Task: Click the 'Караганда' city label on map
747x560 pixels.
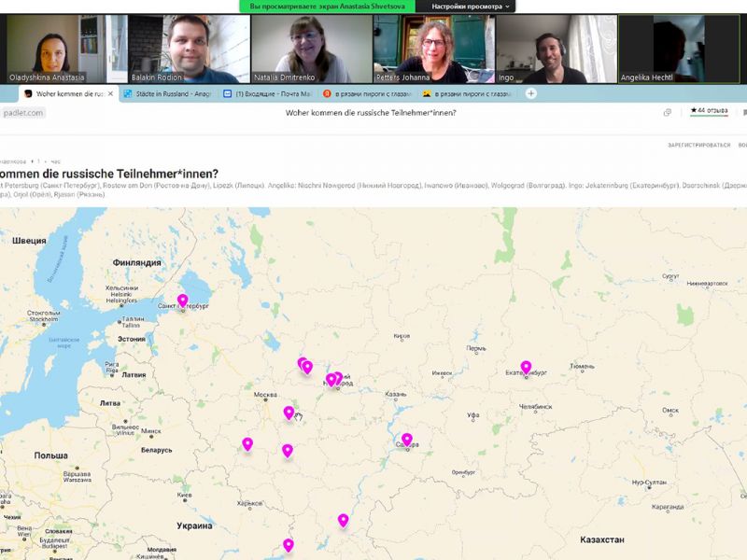Action: click(x=668, y=507)
